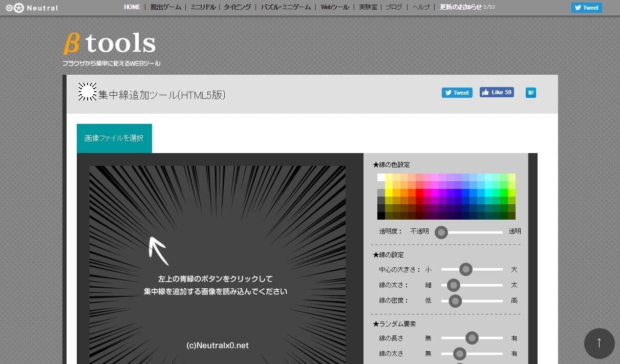Go to 実験室 page
This screenshot has width=620, height=364.
pyautogui.click(x=368, y=7)
